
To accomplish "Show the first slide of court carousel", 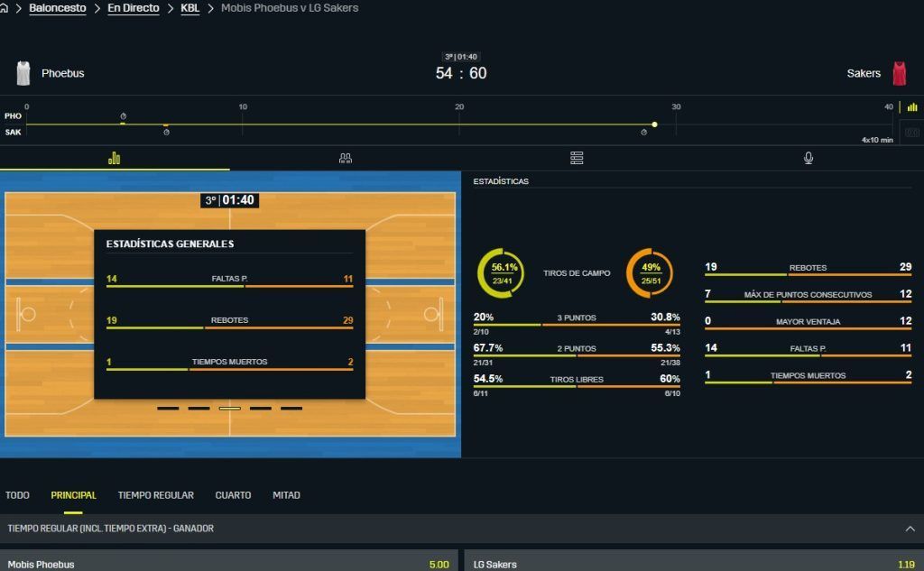I will click(168, 408).
